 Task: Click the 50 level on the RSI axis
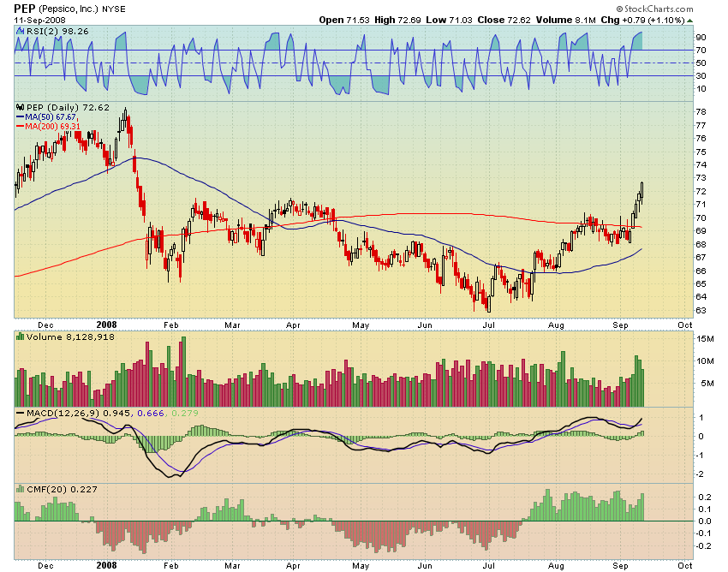(x=701, y=63)
